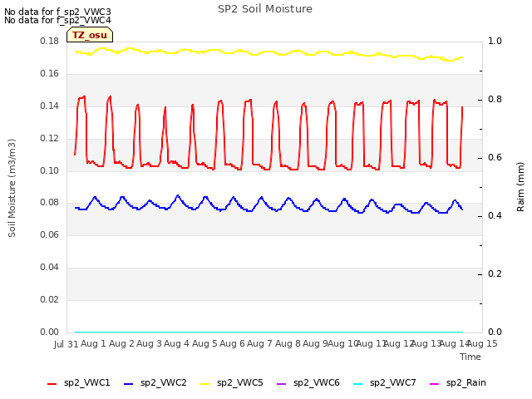Click the TZ_osu annotation box
This screenshot has width=532, height=399.
90,35
